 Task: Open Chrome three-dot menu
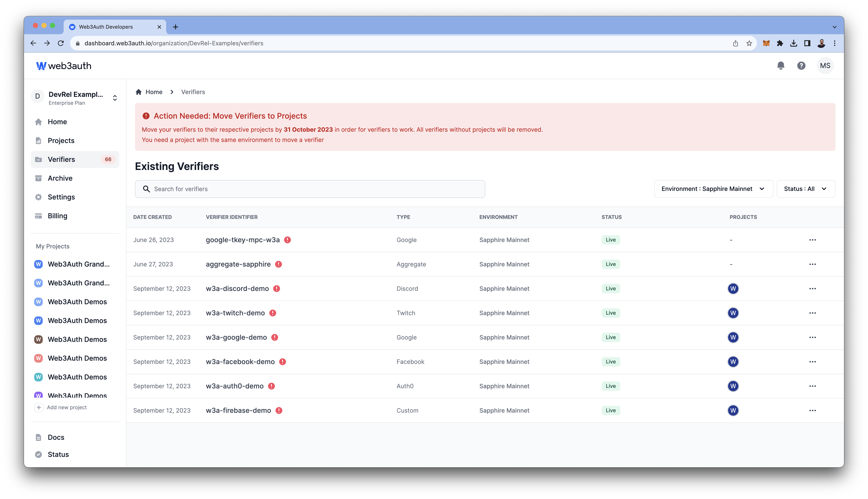834,43
